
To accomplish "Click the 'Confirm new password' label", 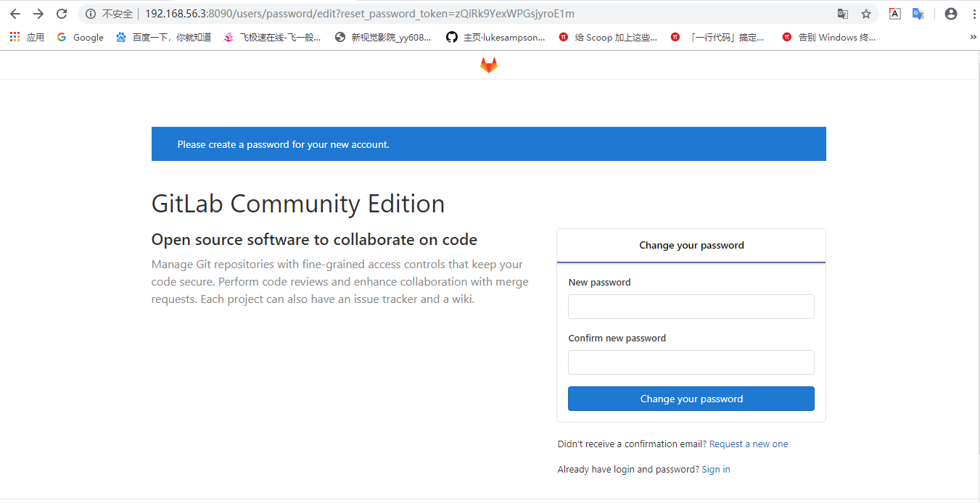I will click(x=617, y=338).
